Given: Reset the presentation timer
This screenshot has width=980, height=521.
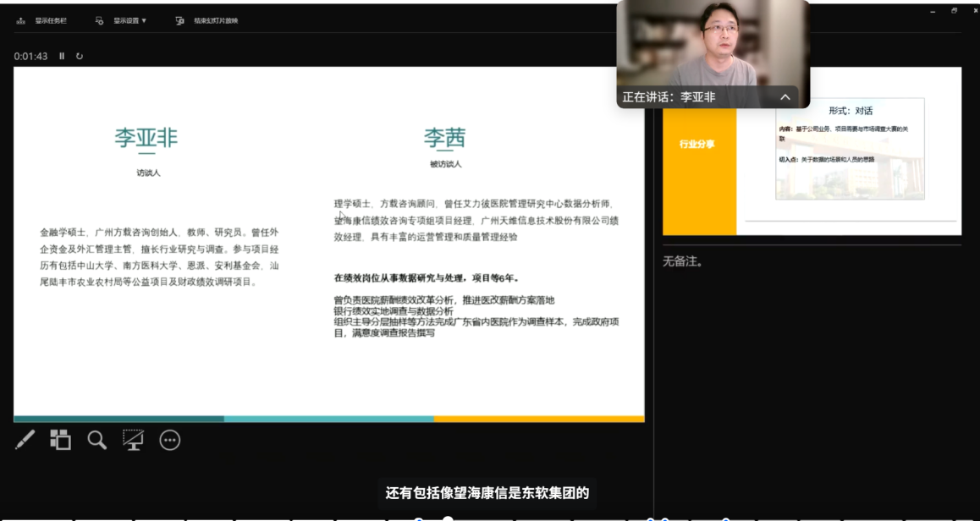Looking at the screenshot, I should tap(80, 56).
